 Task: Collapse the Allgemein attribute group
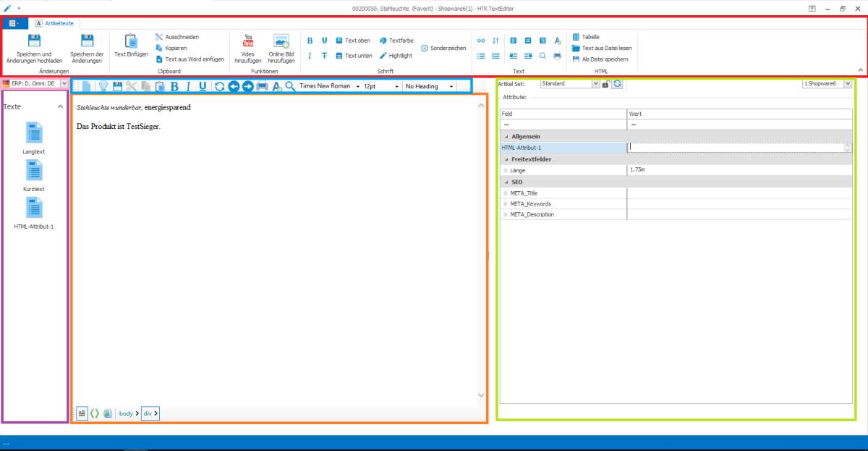pos(506,136)
